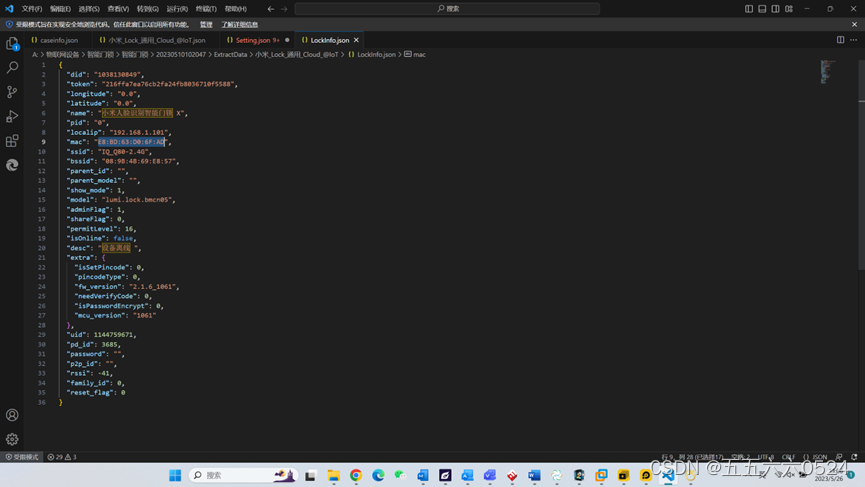Open the Source Control view
The height and width of the screenshot is (487, 865).
pyautogui.click(x=12, y=92)
